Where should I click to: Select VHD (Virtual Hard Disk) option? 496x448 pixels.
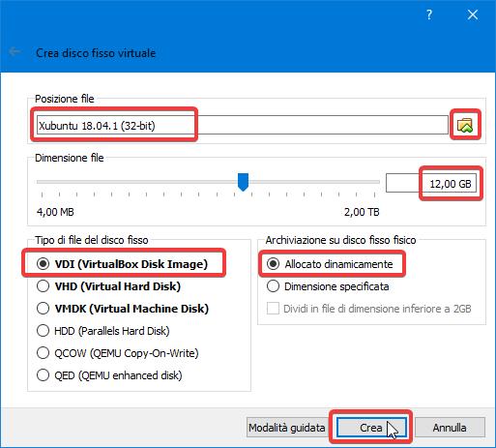click(108, 286)
